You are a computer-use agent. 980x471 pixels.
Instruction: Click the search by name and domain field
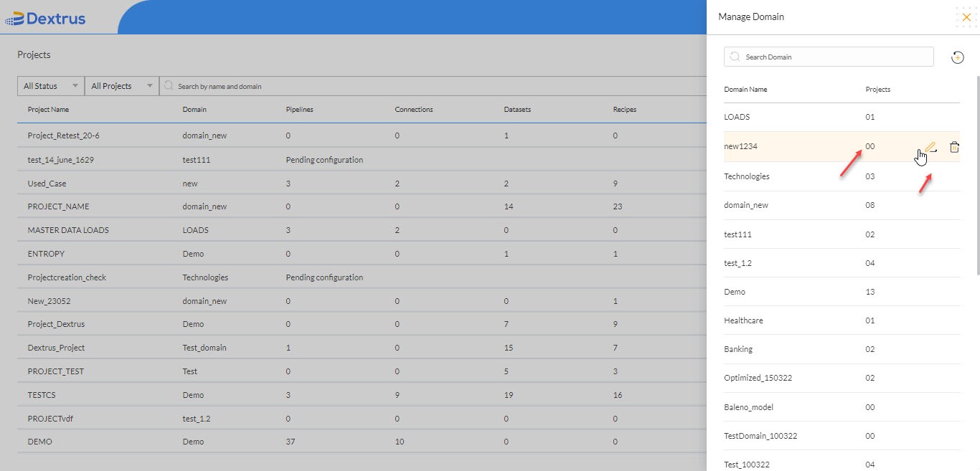(433, 86)
